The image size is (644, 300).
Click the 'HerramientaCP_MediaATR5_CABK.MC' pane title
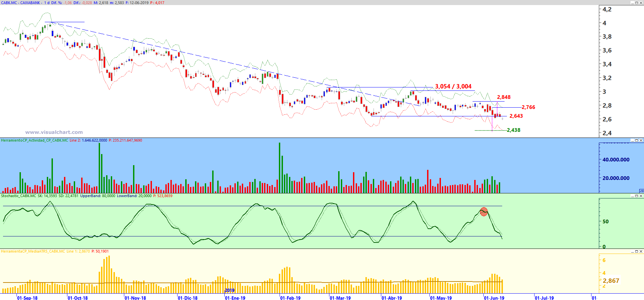point(33,251)
